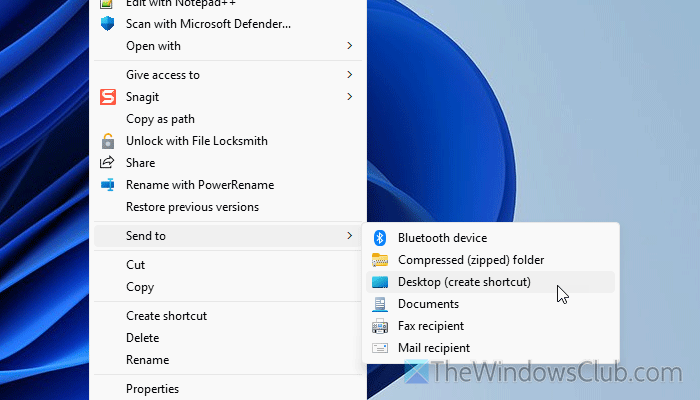Select Desktop (create shortcut)

(x=463, y=282)
